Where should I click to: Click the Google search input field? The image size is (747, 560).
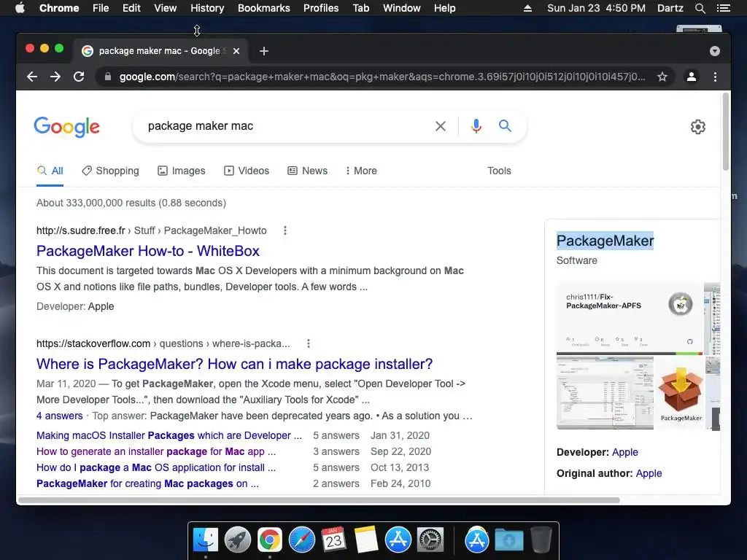(x=286, y=126)
